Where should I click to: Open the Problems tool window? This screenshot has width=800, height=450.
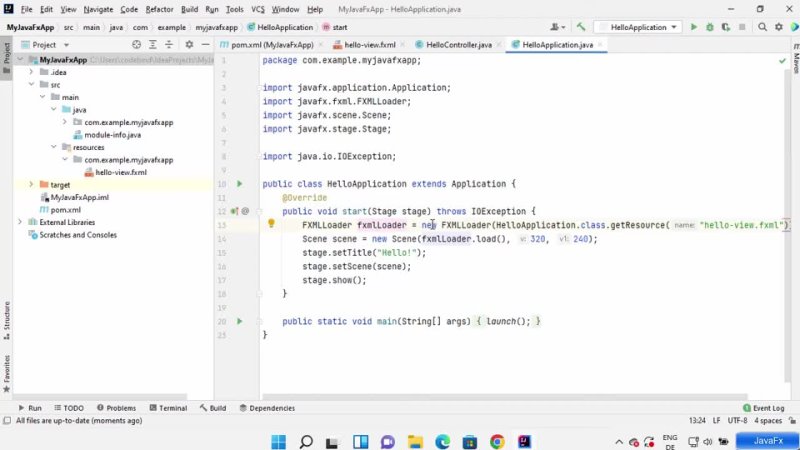pos(116,408)
